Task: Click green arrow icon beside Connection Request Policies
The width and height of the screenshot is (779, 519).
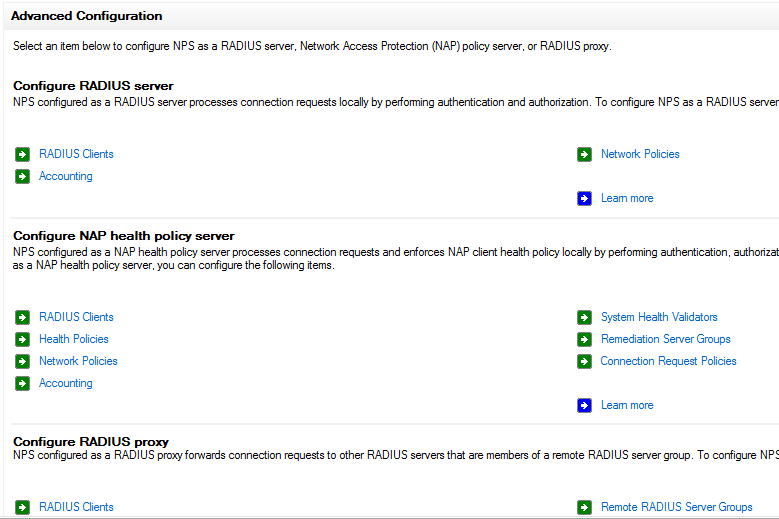Action: 584,361
